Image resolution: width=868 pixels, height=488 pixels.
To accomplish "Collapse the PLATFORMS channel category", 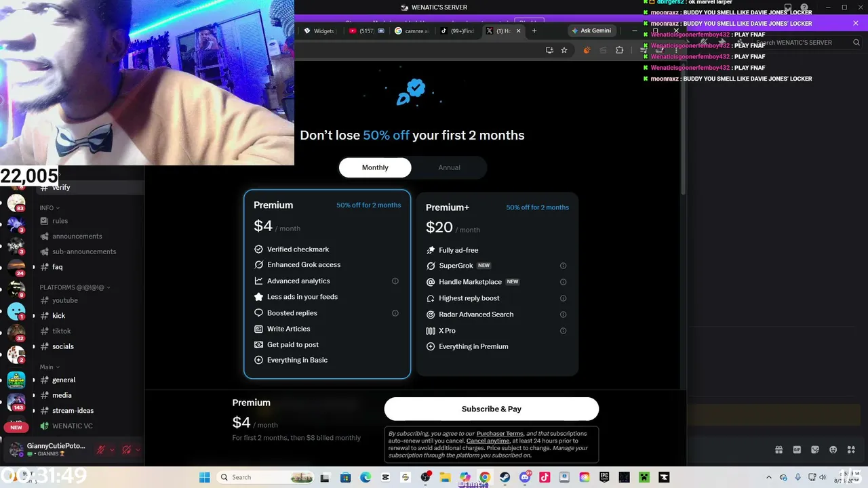I will 75,287.
